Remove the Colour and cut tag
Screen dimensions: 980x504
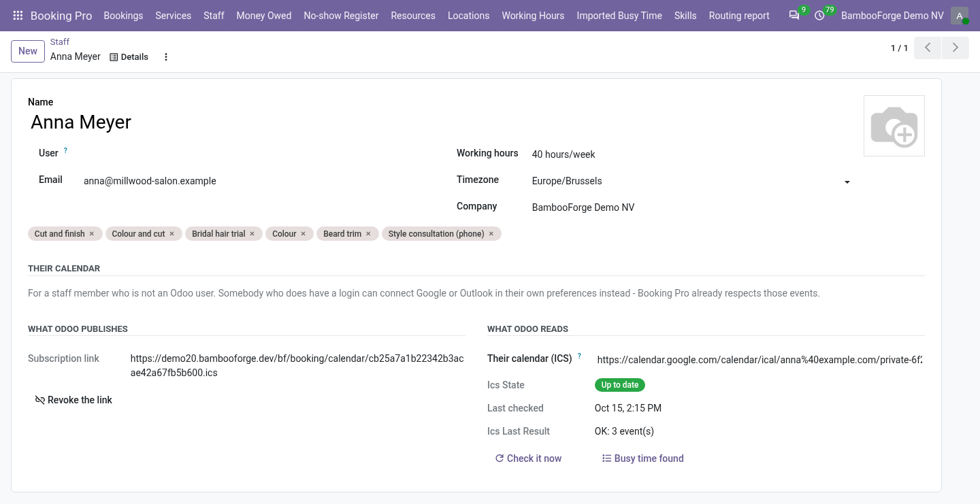click(x=172, y=233)
